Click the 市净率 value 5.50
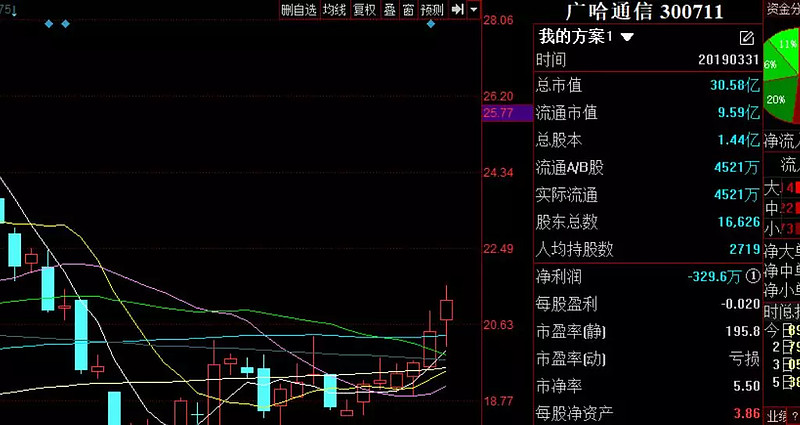This screenshot has width=800, height=425. point(747,387)
